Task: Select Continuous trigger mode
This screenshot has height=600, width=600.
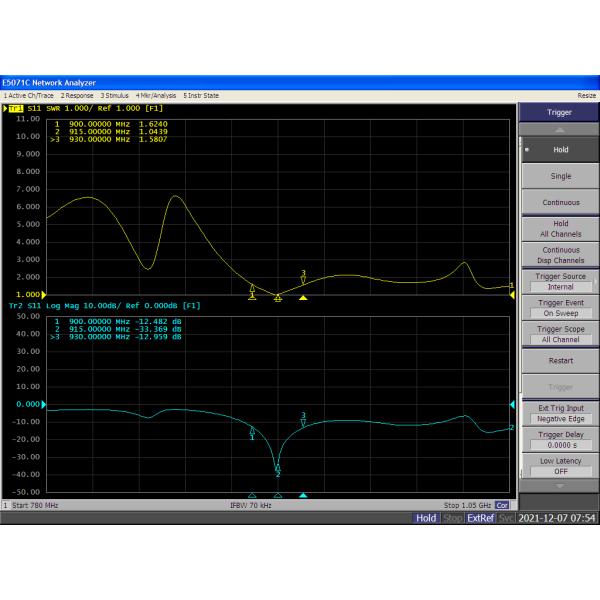Action: pos(560,202)
